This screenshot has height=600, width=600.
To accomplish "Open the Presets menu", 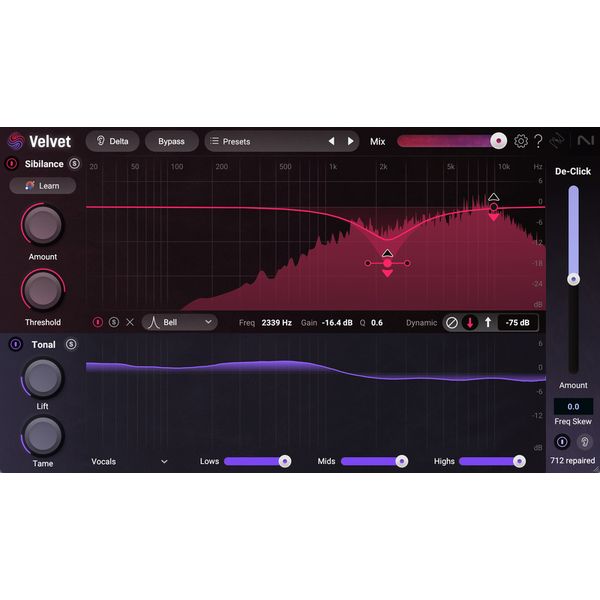I will coord(265,141).
